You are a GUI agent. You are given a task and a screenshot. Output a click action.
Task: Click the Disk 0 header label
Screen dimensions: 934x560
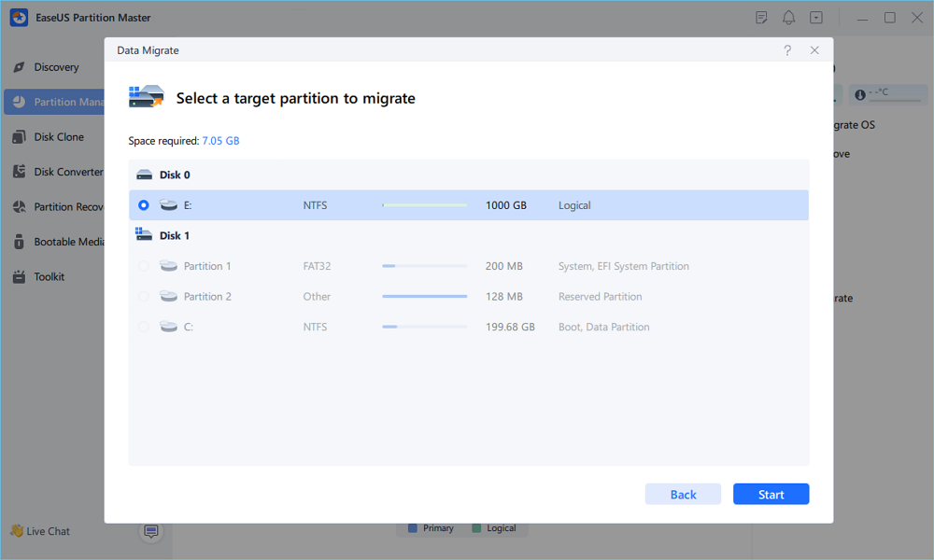tap(175, 175)
